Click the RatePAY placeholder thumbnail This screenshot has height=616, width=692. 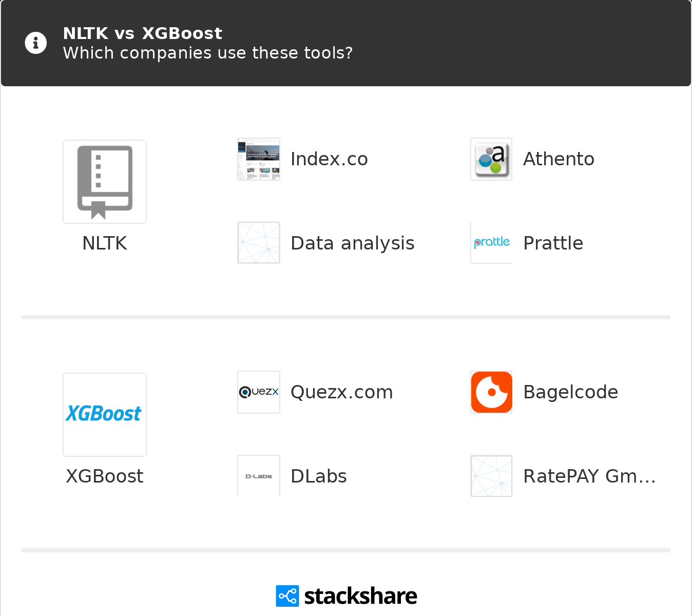tap(491, 476)
